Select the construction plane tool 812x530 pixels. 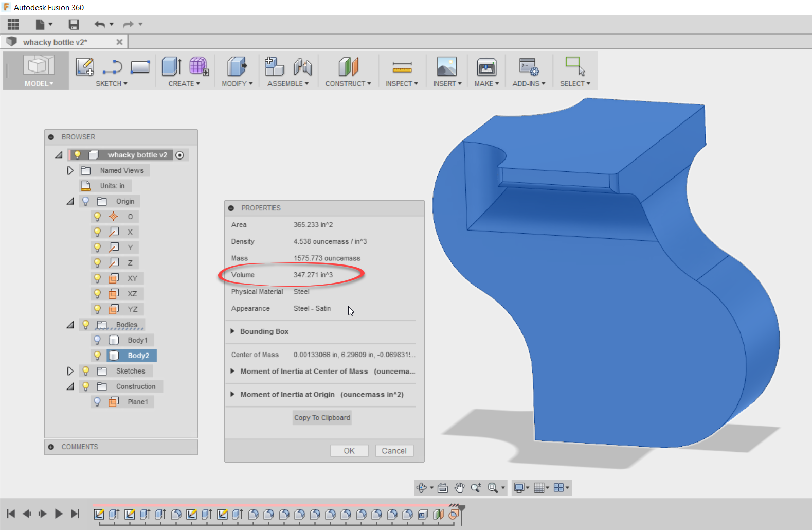(x=348, y=66)
